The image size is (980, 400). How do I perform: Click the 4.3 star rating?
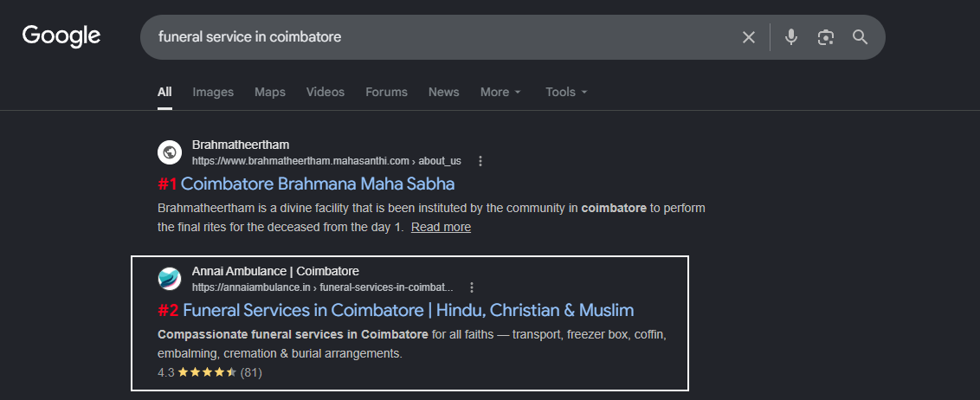point(206,372)
